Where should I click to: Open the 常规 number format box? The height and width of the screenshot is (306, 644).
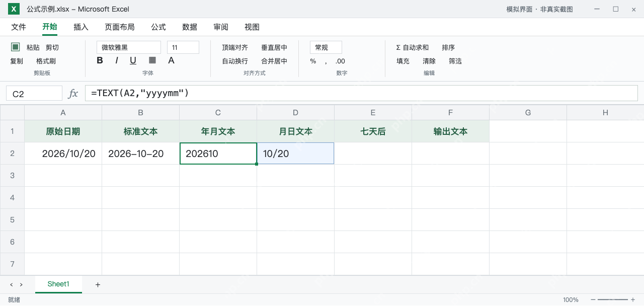point(326,47)
